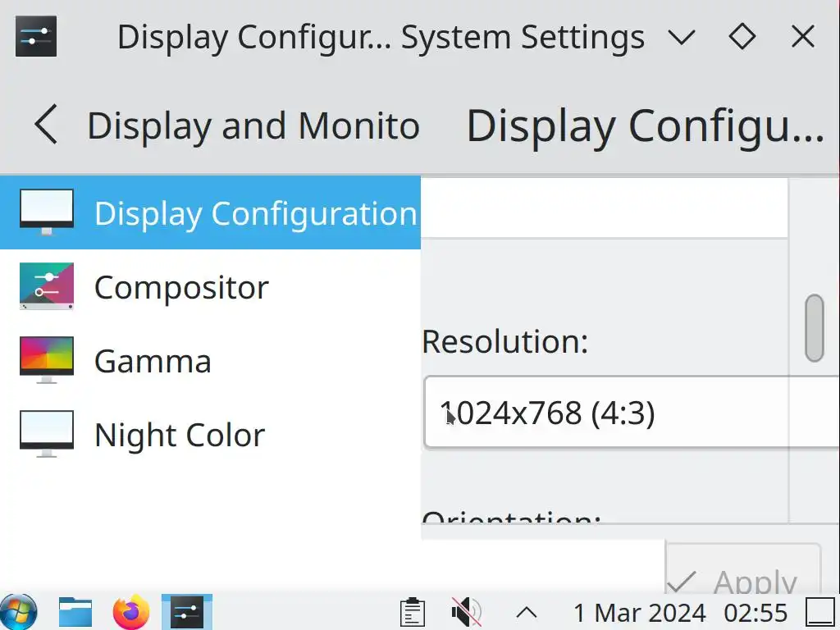The image size is (840, 630).
Task: Select the Night Color menu entry
Action: tap(180, 435)
